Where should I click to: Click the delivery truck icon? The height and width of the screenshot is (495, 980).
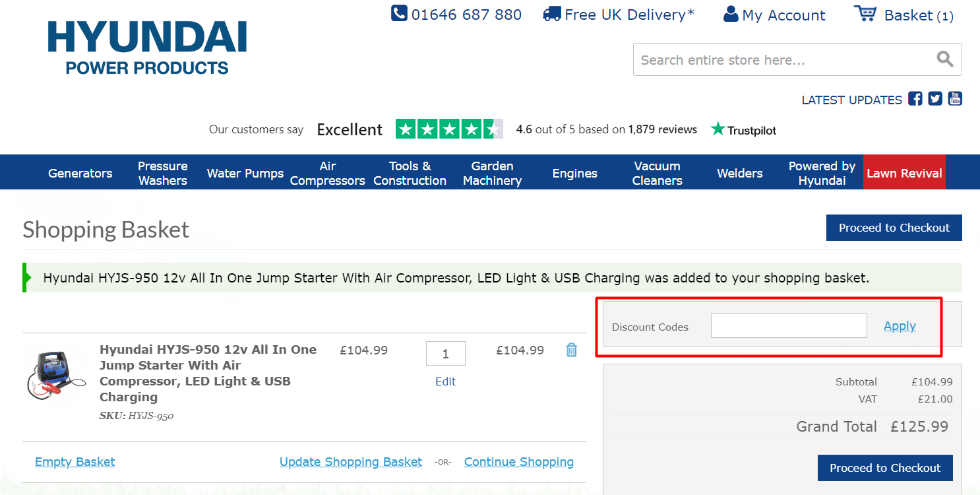tap(551, 14)
